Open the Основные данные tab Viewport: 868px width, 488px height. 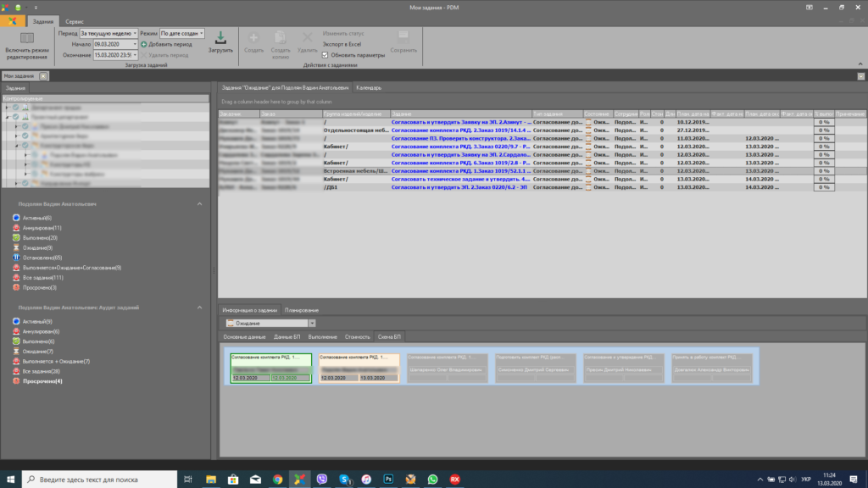click(244, 337)
